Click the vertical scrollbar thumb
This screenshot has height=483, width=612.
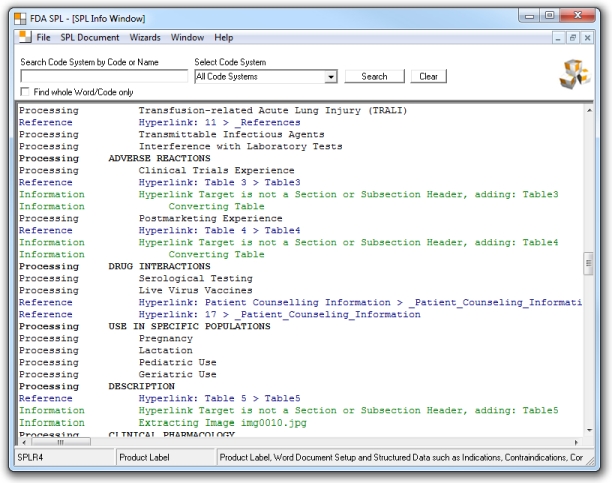[589, 264]
